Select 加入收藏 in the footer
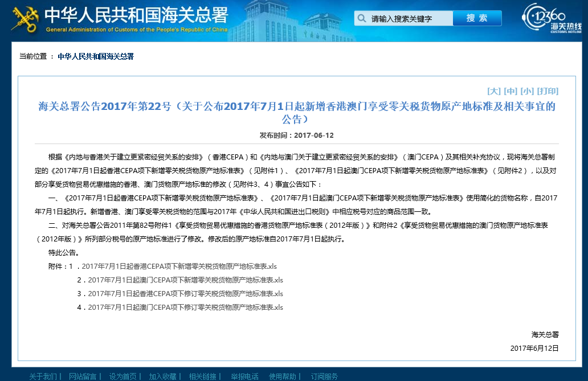The height and width of the screenshot is (381, 588). pos(162,376)
